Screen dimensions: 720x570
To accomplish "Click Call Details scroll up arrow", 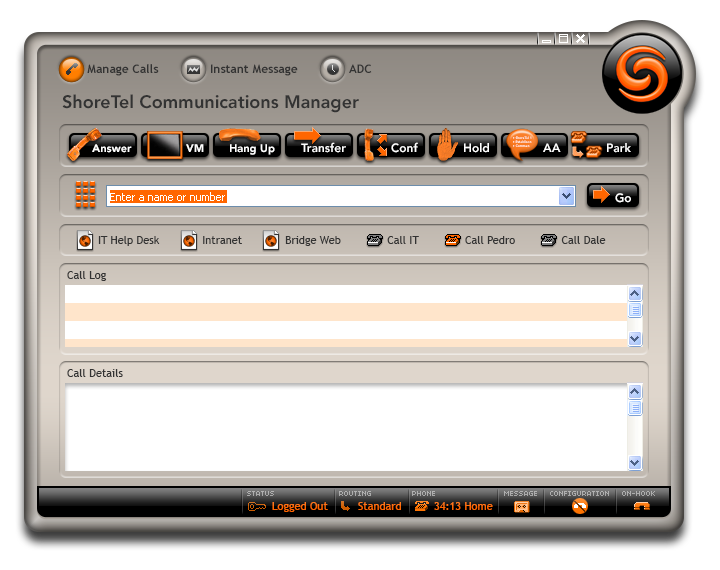I will click(x=635, y=391).
